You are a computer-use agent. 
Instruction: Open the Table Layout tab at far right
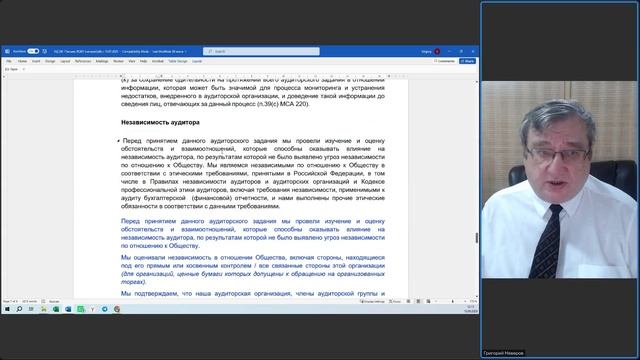[197, 61]
